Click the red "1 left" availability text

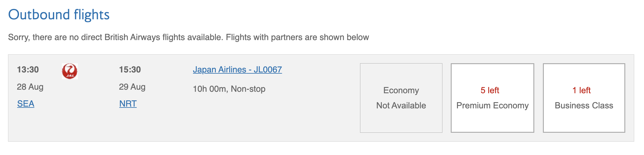pyautogui.click(x=582, y=90)
